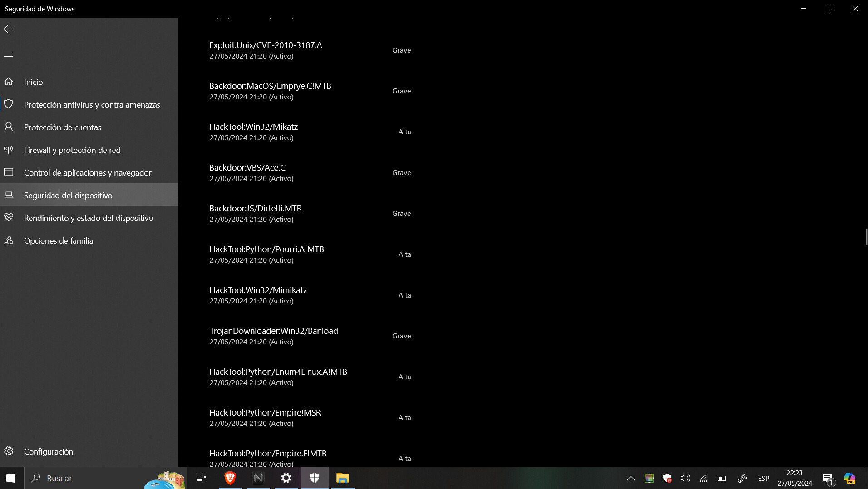Click the pen workspace tray icon
868x489 pixels.
[742, 478]
